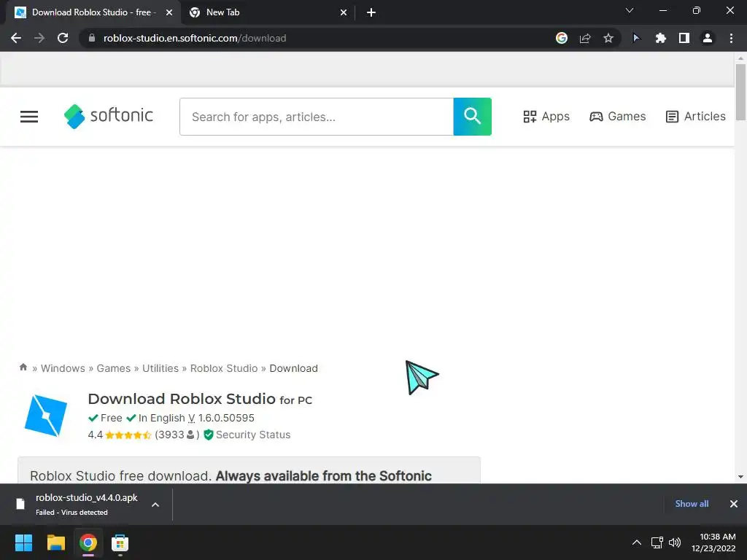Click the Chrome taskbar icon
The height and width of the screenshot is (560, 747).
(x=88, y=542)
